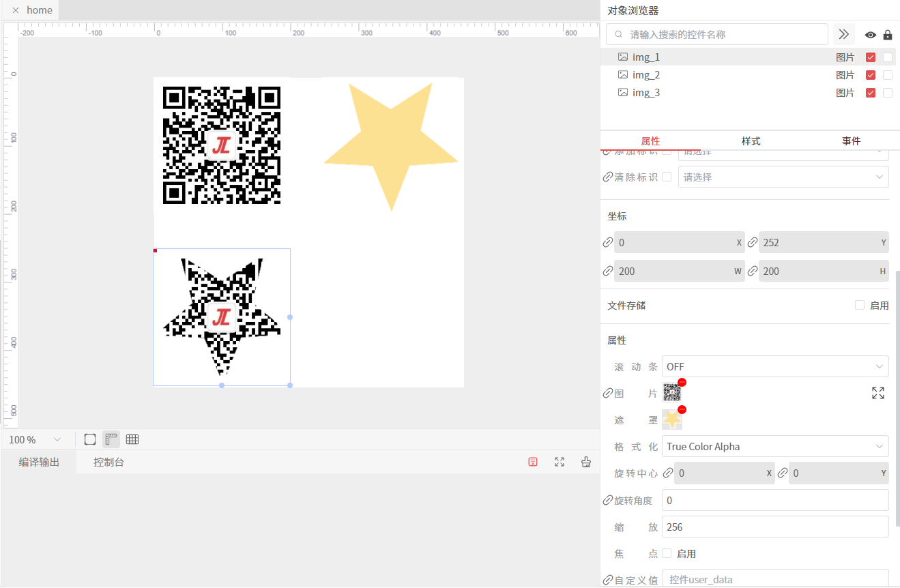Screen dimensions: 900x588
Task: Click the 自定义值 user_data input field
Action: pos(775,578)
